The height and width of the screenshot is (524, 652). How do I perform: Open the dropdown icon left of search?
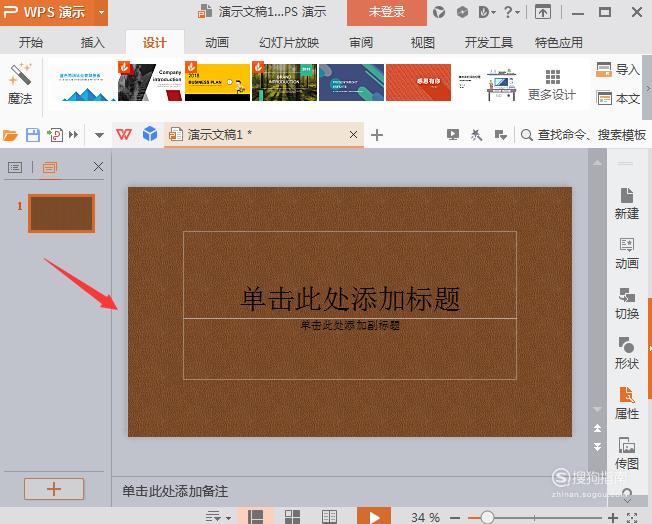tap(501, 135)
